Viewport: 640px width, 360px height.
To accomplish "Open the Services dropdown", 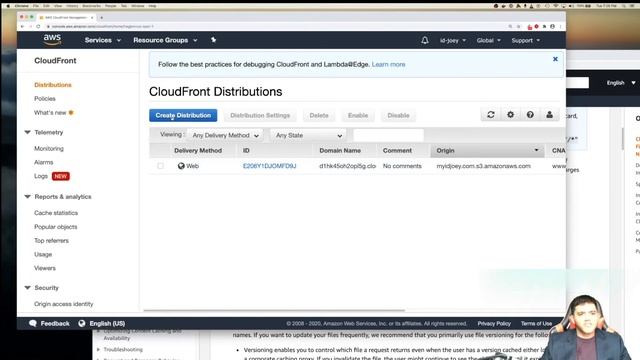I will [x=102, y=40].
